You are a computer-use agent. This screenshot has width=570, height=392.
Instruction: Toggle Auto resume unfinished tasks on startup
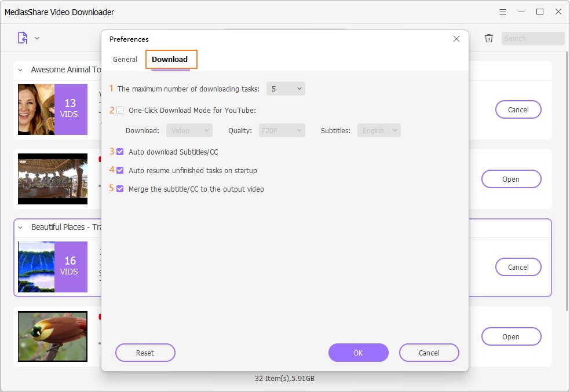pyautogui.click(x=120, y=171)
